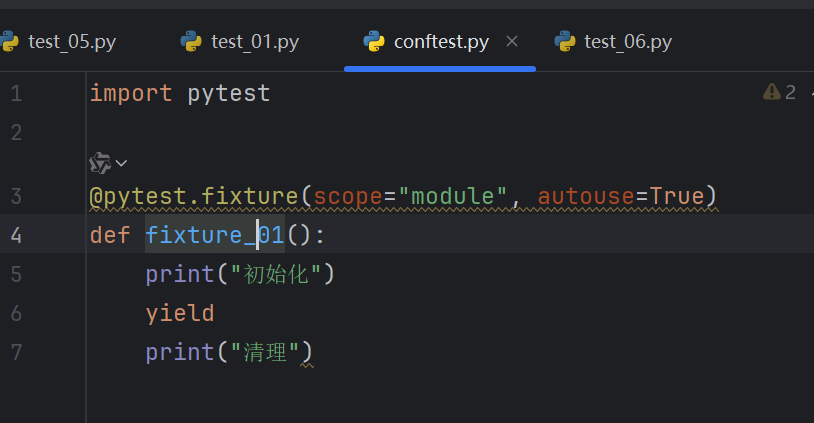Screen dimensions: 814x423
Task: Click the 'print' call on line 5
Action: tap(180, 275)
